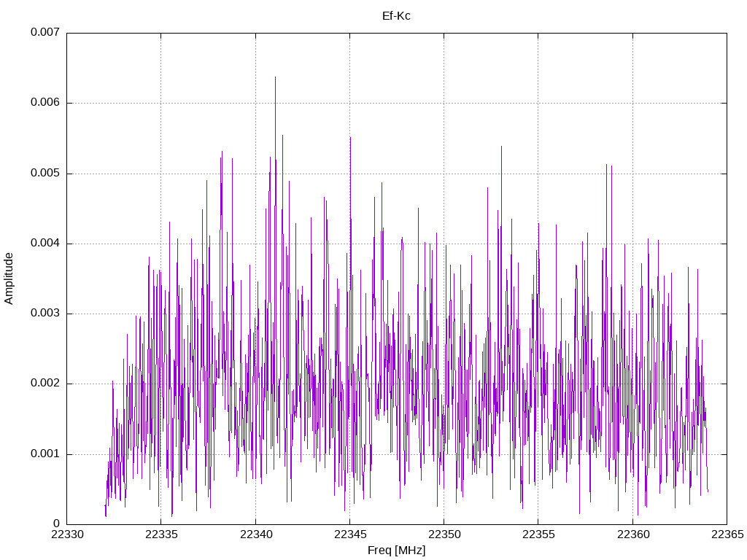Viewport: 747px width, 560px height.
Task: Click the Freq [MHz] x-axis label
Action: coord(396,551)
